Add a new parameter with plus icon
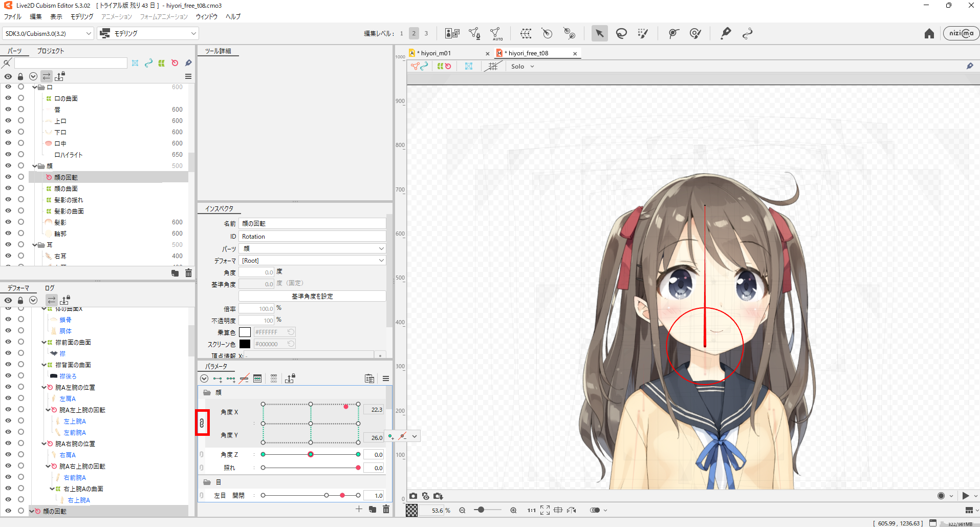The width and height of the screenshot is (980, 527). point(359,509)
